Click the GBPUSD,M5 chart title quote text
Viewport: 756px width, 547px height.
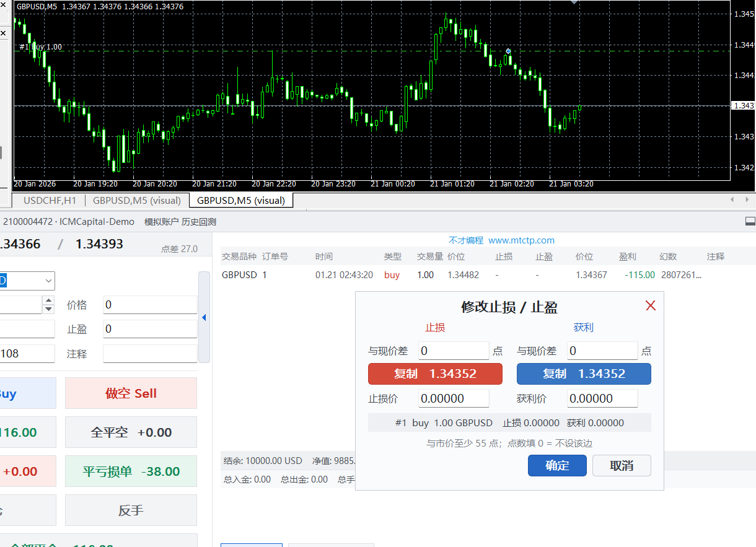[100, 6]
